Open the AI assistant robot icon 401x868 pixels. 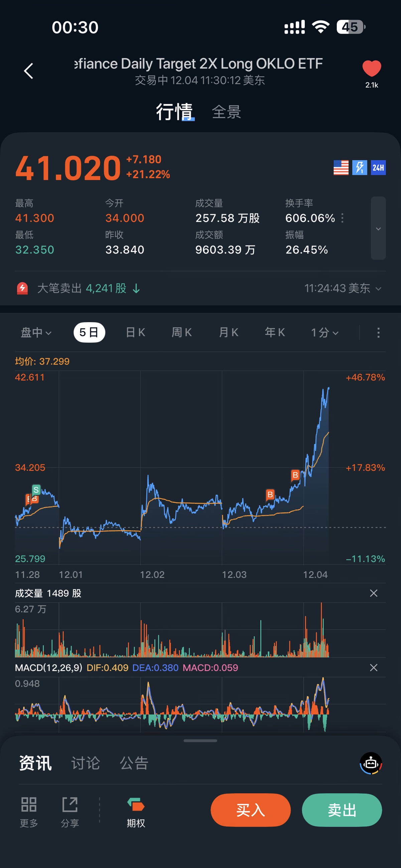click(x=371, y=763)
